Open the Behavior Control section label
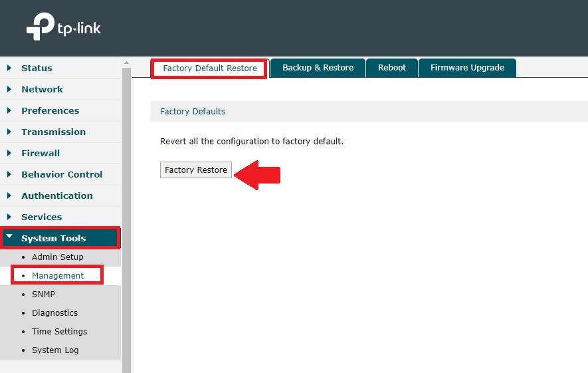Viewport: 588px width, 373px height. 62,174
